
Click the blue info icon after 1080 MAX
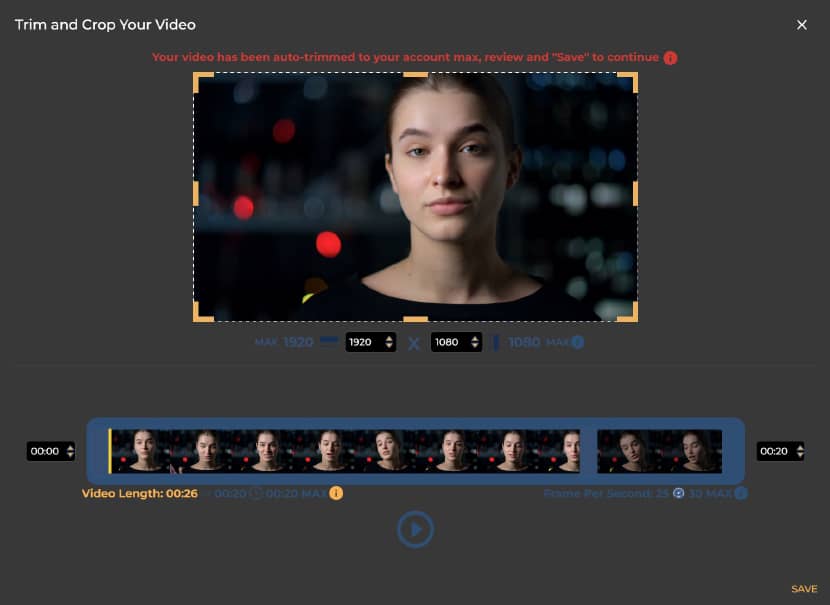tap(578, 342)
